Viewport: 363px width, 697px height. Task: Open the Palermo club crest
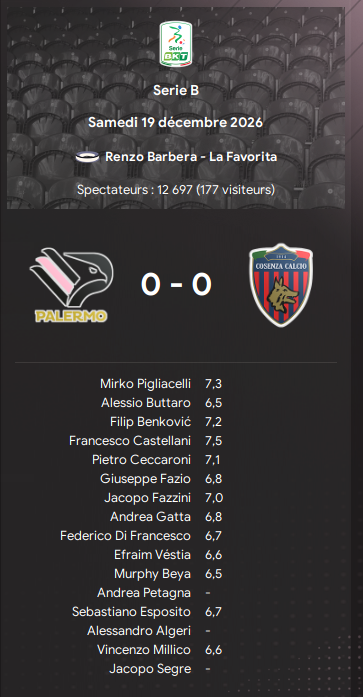pyautogui.click(x=72, y=284)
